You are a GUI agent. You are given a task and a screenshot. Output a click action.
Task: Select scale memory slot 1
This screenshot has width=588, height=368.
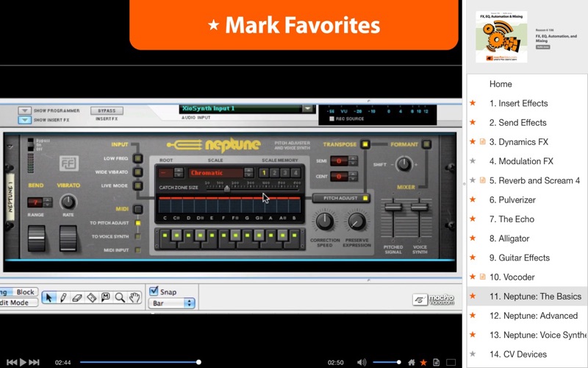[264, 173]
